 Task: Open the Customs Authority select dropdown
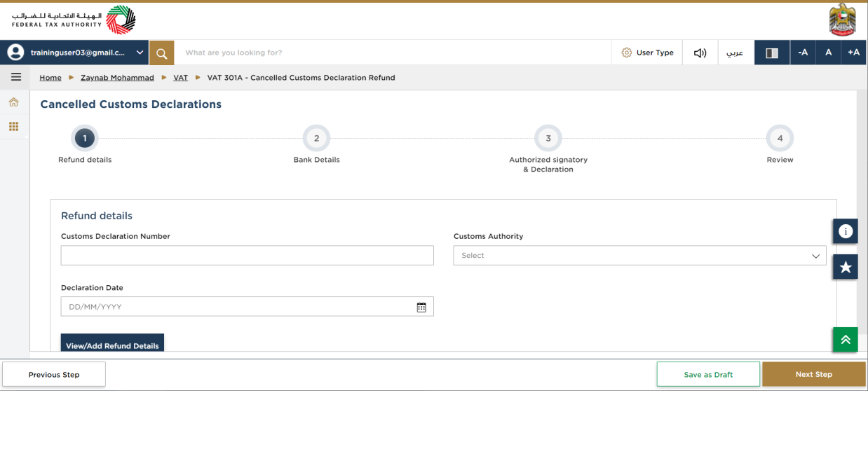[639, 256]
